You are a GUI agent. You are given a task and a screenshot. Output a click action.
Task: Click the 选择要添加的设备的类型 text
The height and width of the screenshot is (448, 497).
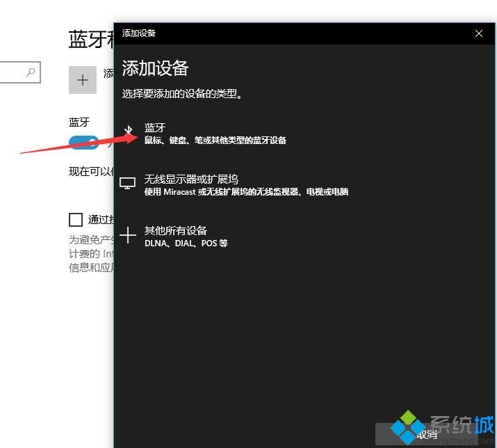(182, 94)
